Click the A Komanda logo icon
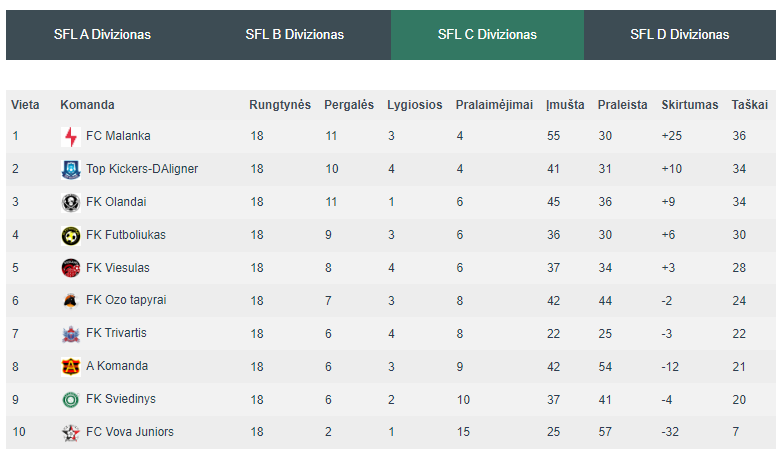783x456 pixels. tap(70, 367)
